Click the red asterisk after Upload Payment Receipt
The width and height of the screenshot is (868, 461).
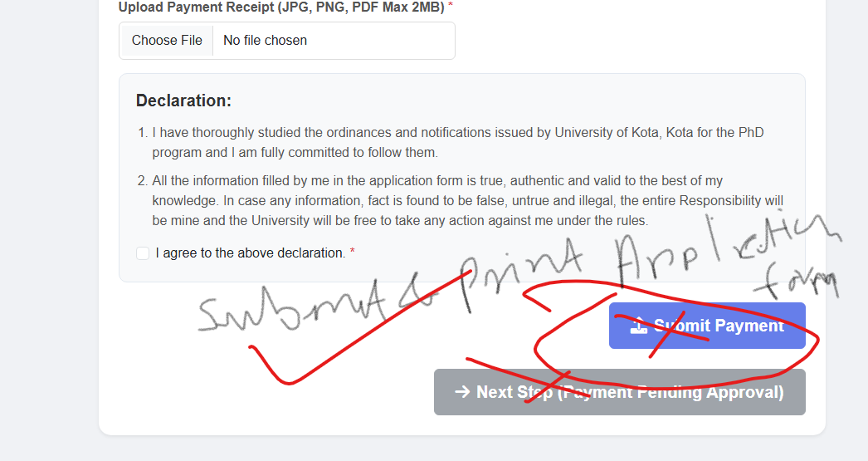click(x=451, y=7)
